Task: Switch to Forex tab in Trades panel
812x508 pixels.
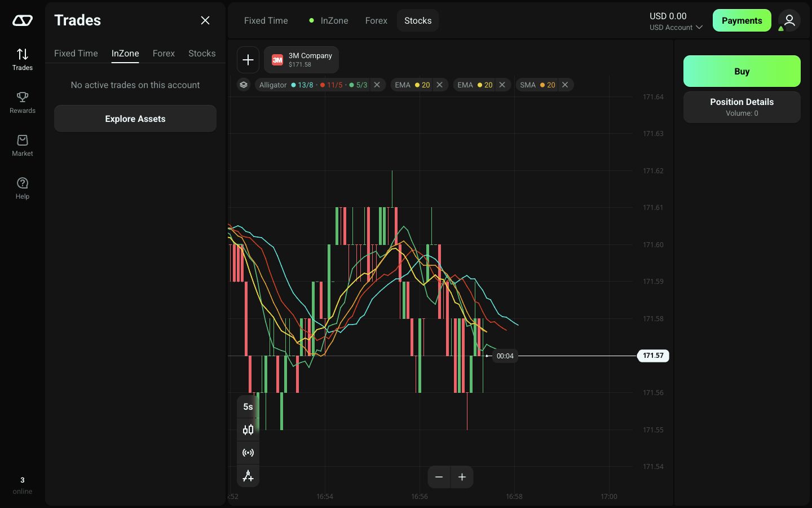Action: coord(164,53)
